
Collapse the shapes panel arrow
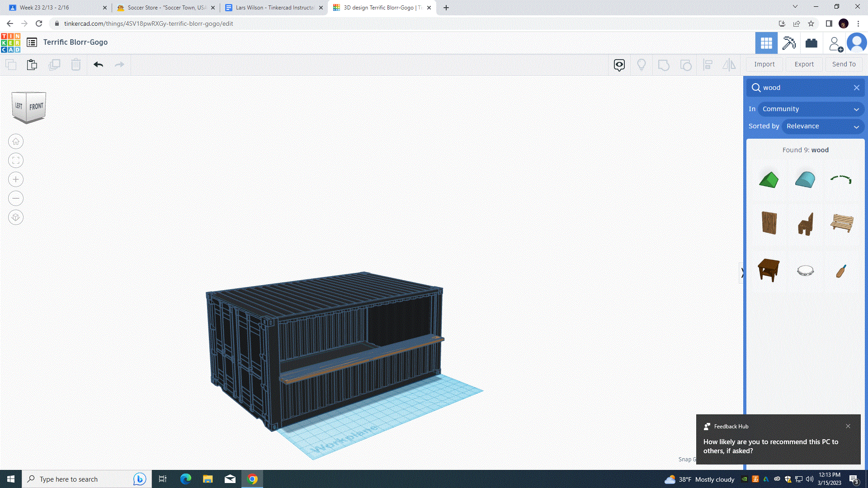(x=742, y=272)
